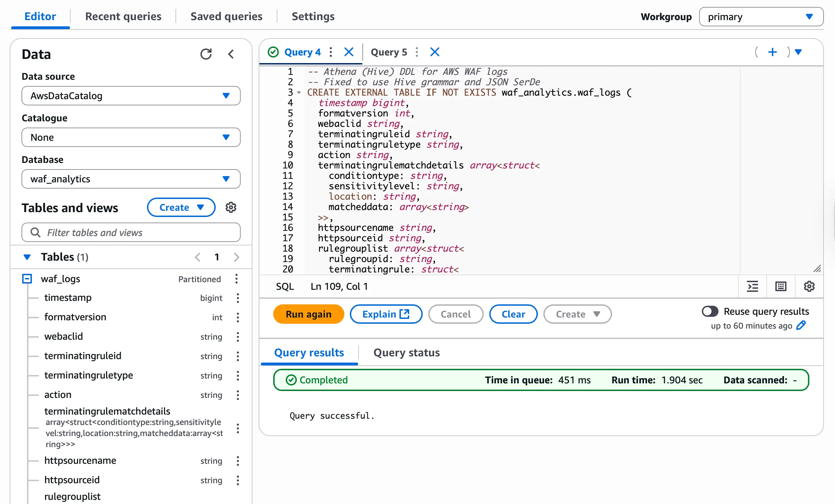Open httpsourceid column actions menu
Image resolution: width=835 pixels, height=504 pixels.
click(x=238, y=480)
